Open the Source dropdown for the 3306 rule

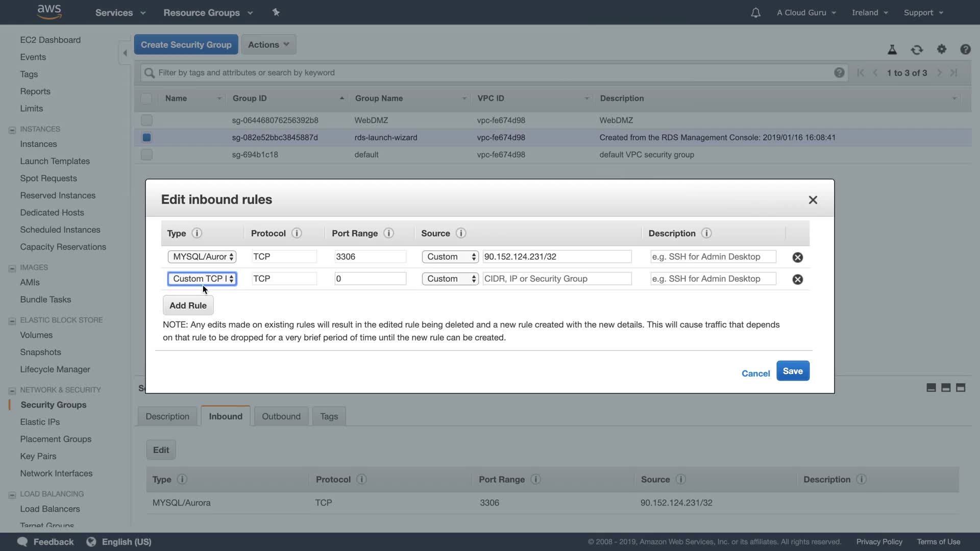[x=450, y=257]
